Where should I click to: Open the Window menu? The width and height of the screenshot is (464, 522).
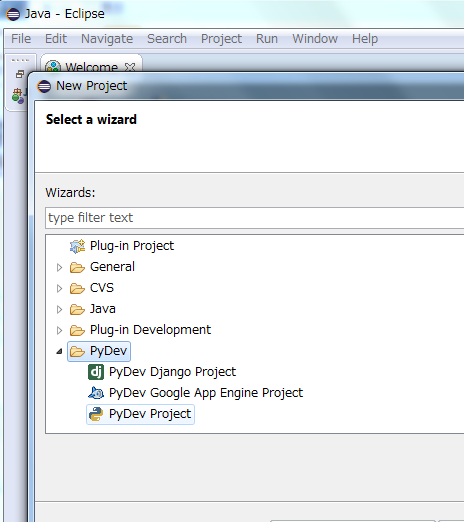[315, 39]
